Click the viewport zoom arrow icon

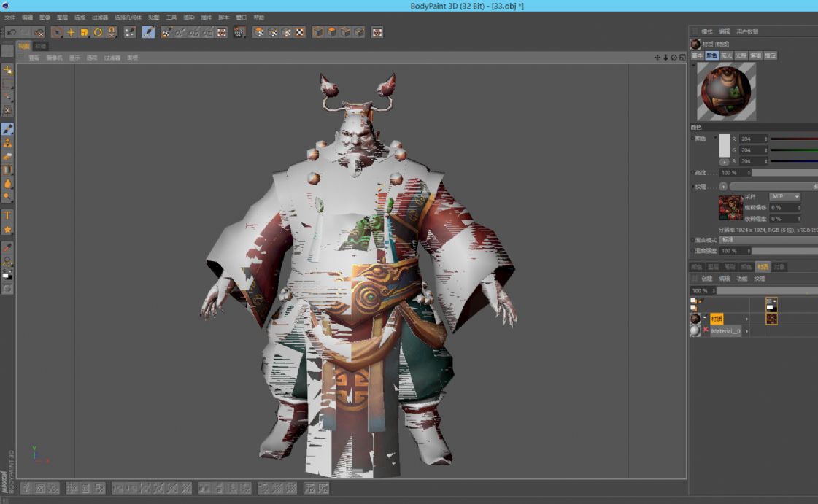tap(665, 58)
